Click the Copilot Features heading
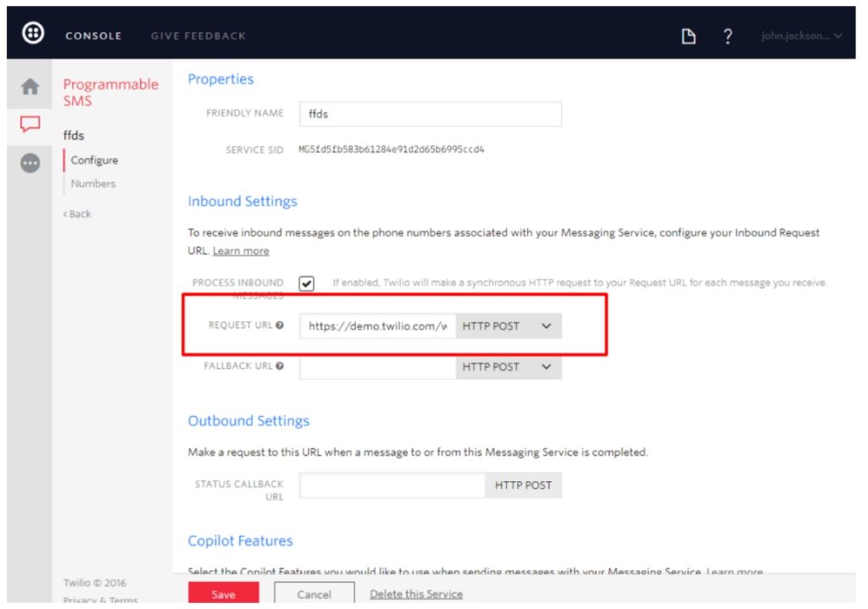Screen dimensions: 868x609 tap(240, 541)
